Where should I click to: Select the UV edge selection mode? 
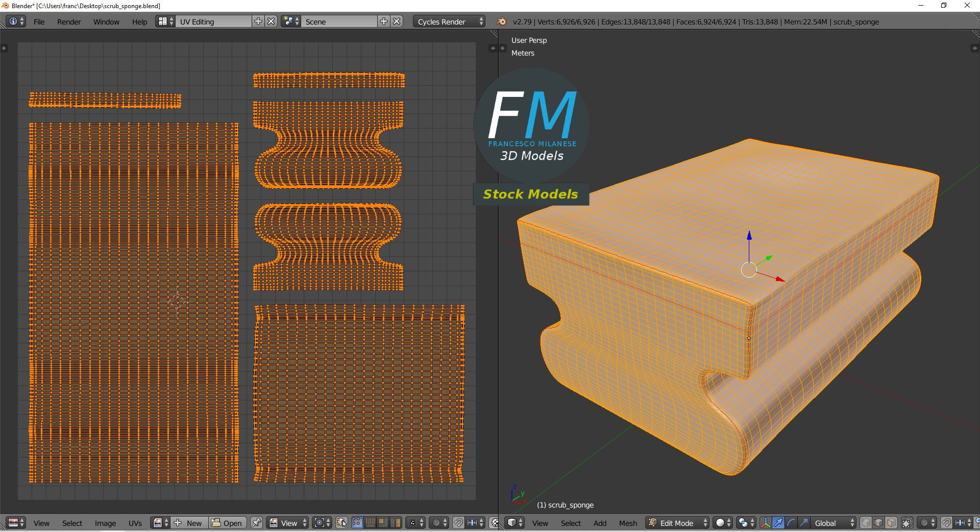click(370, 523)
